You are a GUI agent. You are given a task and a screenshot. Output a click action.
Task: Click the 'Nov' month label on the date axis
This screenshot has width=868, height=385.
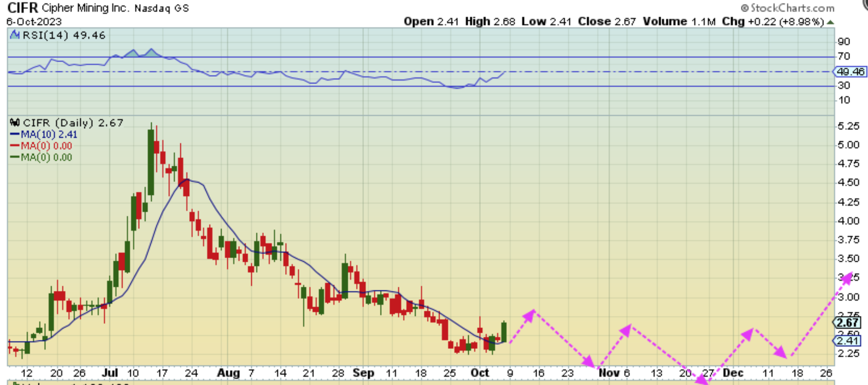[609, 373]
